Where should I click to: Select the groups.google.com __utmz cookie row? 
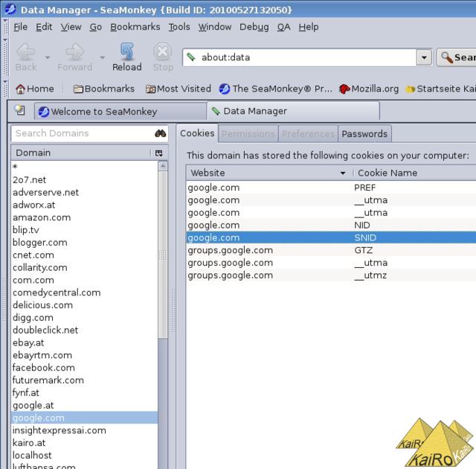[x=331, y=275]
